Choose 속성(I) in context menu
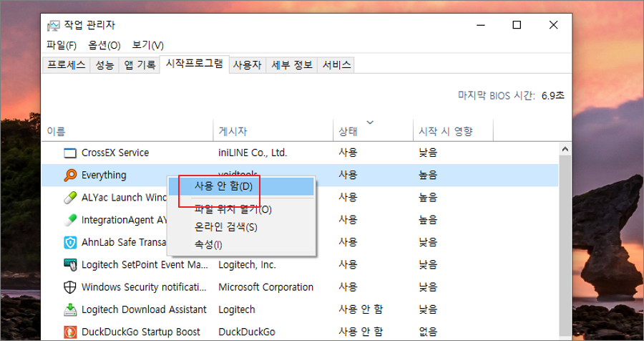 coord(241,245)
